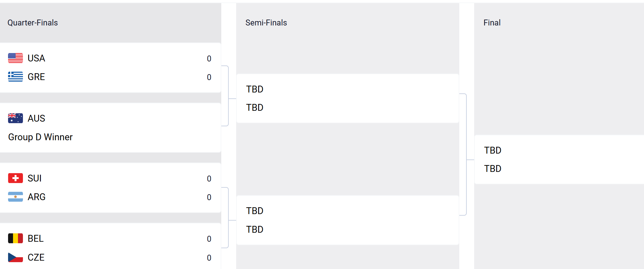Click the Greece flag icon
644x269 pixels.
coord(15,77)
